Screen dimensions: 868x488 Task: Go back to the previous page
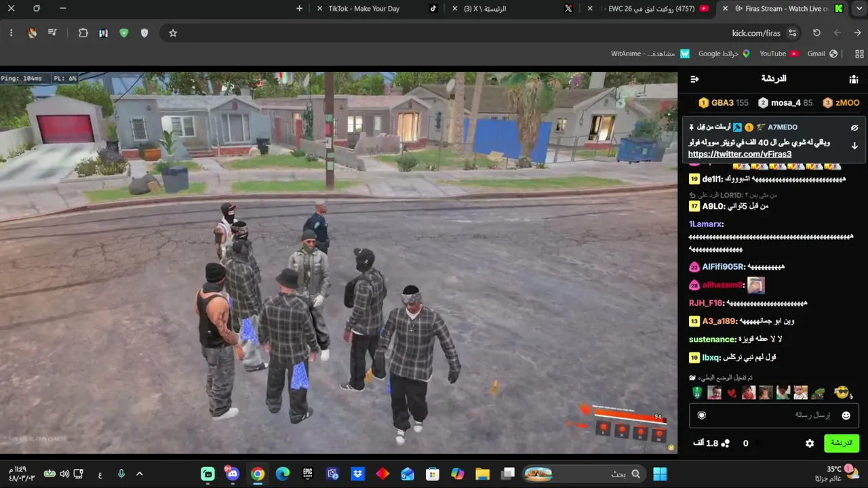coord(857,33)
